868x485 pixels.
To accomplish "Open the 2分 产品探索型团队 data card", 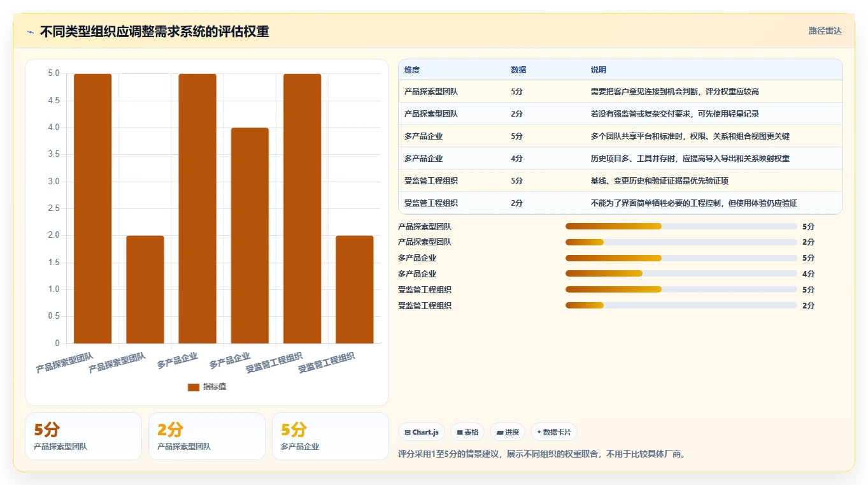I will pos(207,436).
